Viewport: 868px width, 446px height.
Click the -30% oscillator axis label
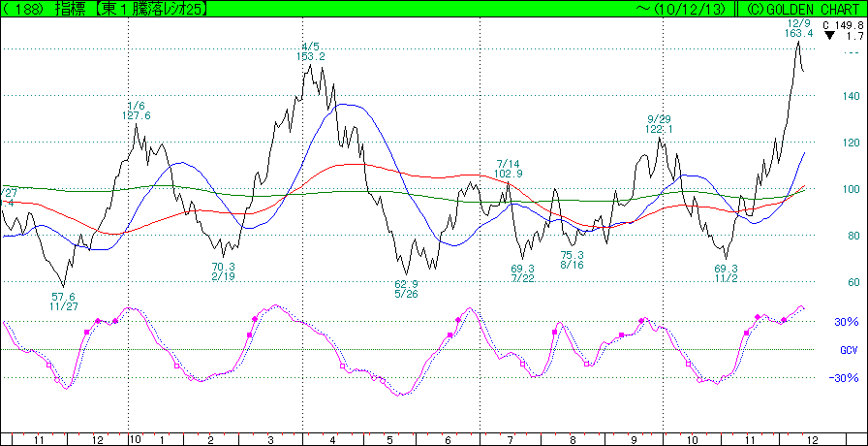[846, 379]
